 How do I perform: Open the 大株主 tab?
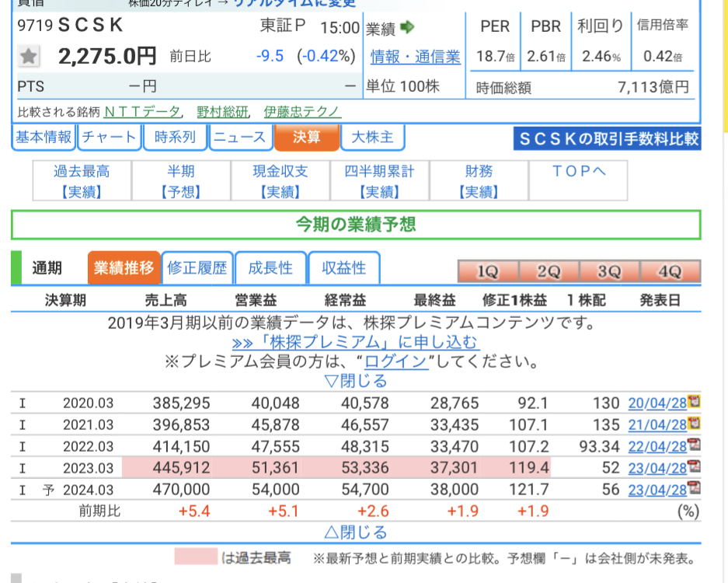pos(373,137)
